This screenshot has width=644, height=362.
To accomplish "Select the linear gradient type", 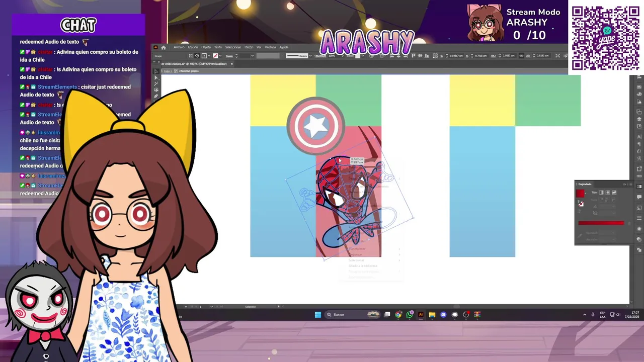I will click(601, 193).
